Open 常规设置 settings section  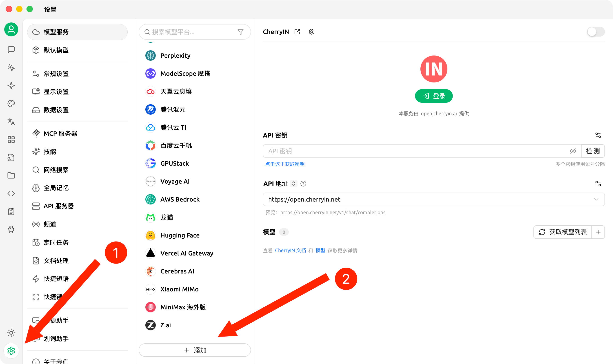pos(77,73)
